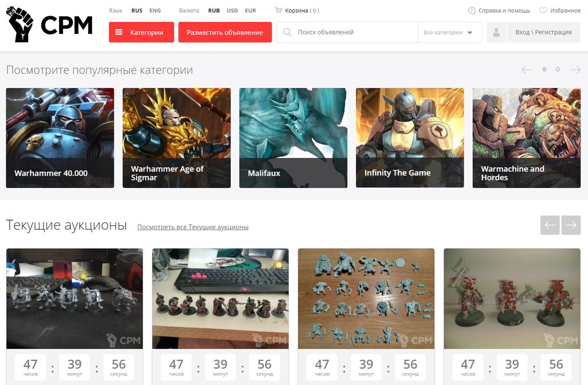Viewport: 588px width, 385px height.
Task: Click Посмотрите популярные категории heading
Action: 99,70
